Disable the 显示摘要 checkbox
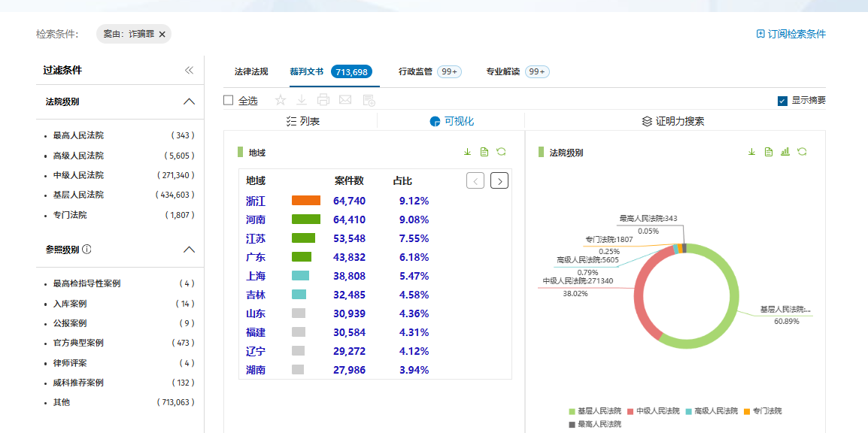Viewport: 868px width, 433px height. point(782,99)
